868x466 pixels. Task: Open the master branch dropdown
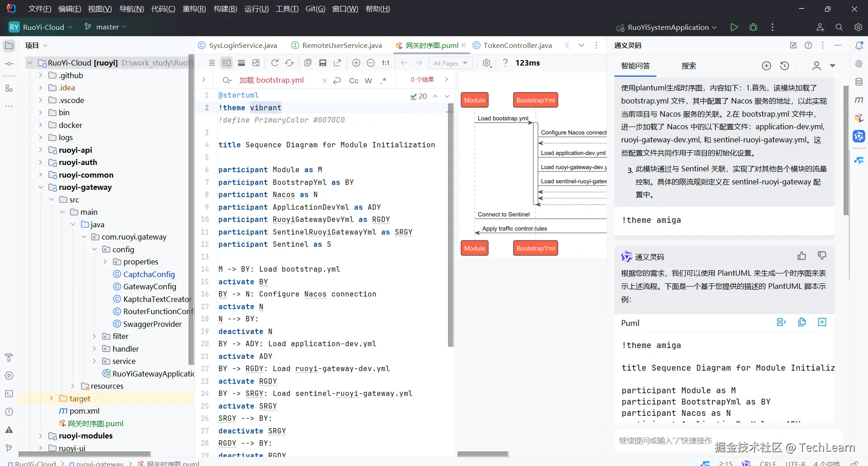click(x=105, y=27)
